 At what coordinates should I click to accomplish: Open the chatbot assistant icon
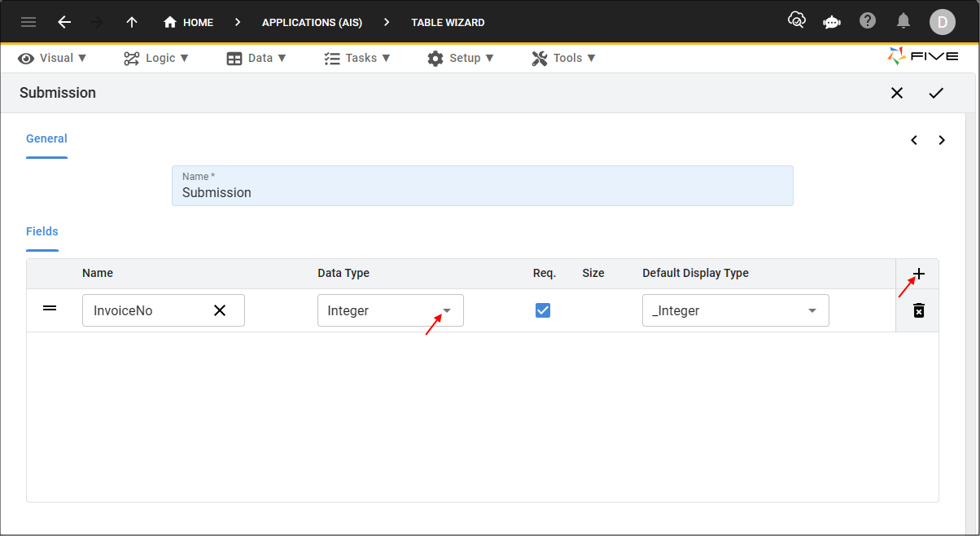coord(832,22)
